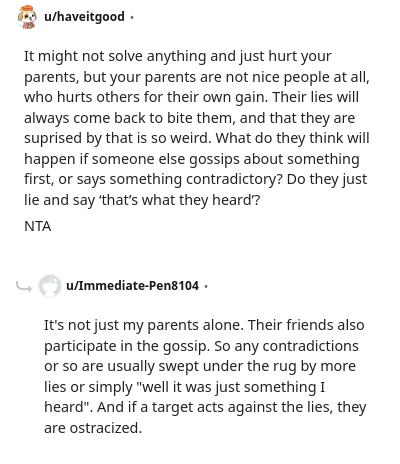Click the phrase 'always come back to bite them'
Screen dimensions: 400x464
(x=129, y=118)
